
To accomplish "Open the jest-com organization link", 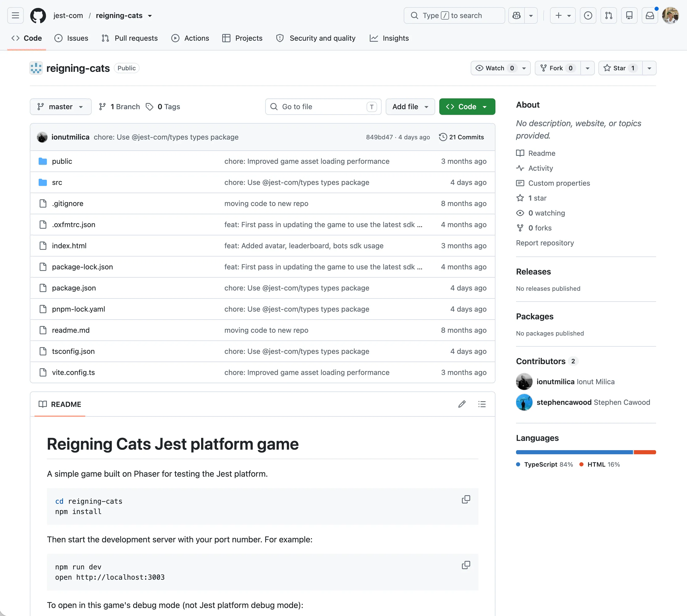I will 68,15.
